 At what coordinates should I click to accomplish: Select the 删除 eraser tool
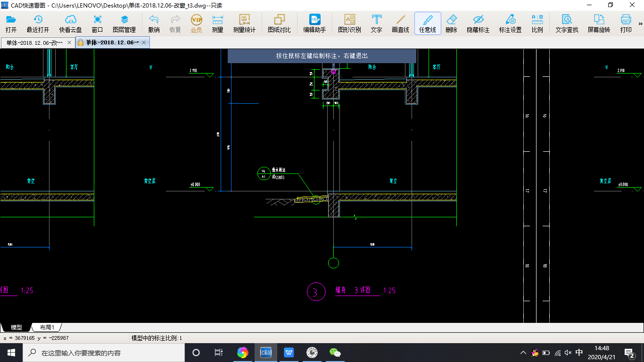tap(452, 24)
